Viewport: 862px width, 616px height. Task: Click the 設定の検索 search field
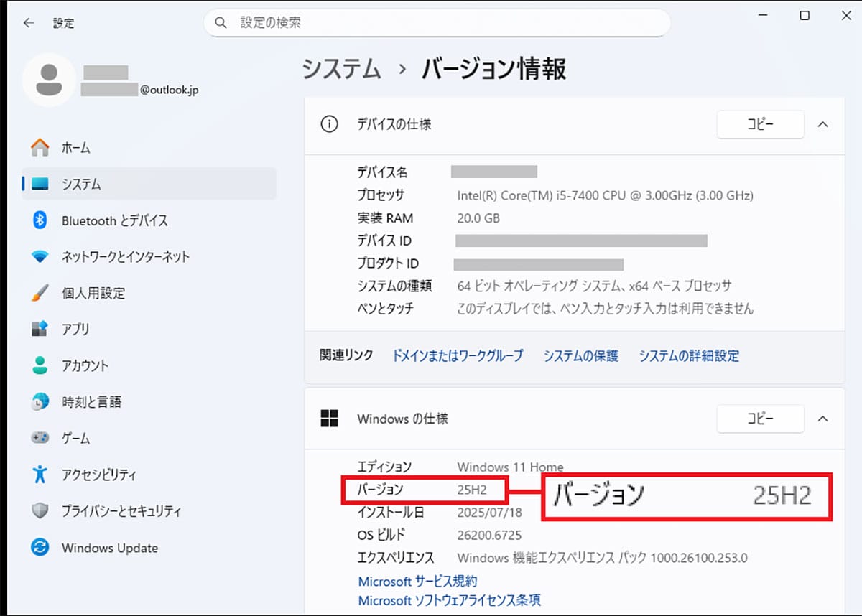coord(445,23)
